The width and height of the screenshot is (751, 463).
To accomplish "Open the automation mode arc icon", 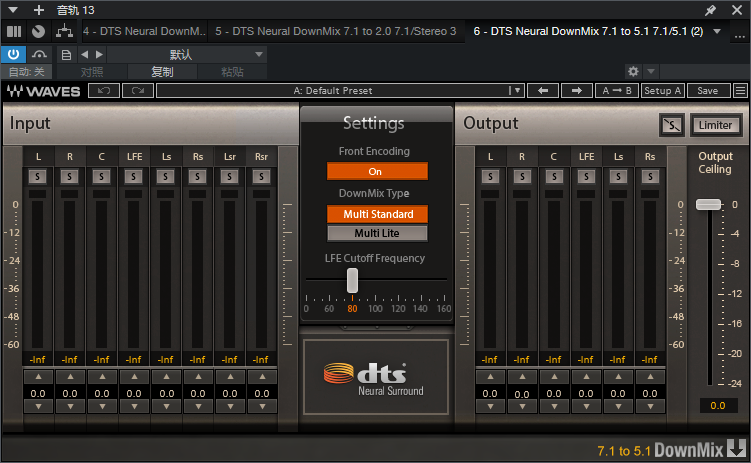I will [39, 55].
